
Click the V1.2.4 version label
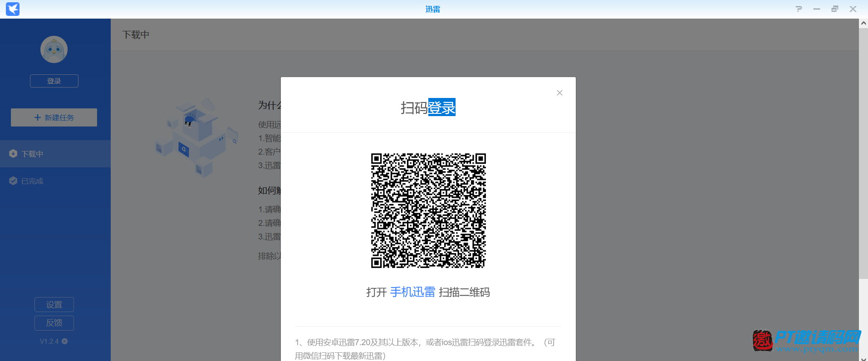coord(49,341)
